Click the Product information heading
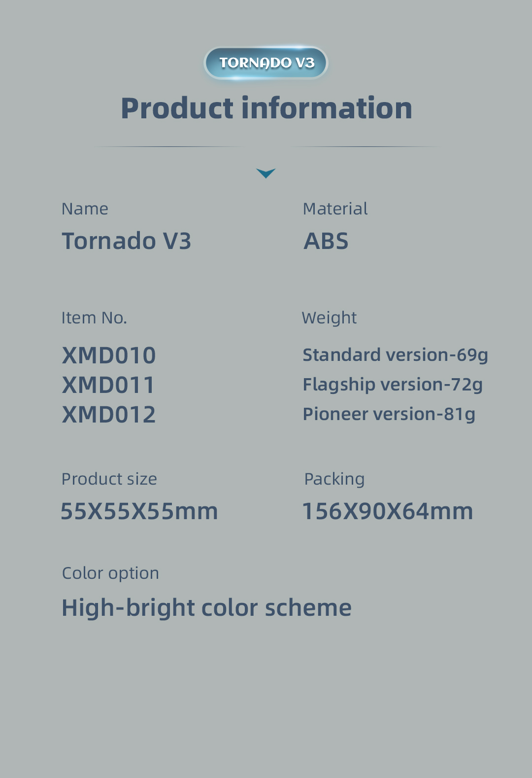Screen dimensions: 532x778 (266, 108)
